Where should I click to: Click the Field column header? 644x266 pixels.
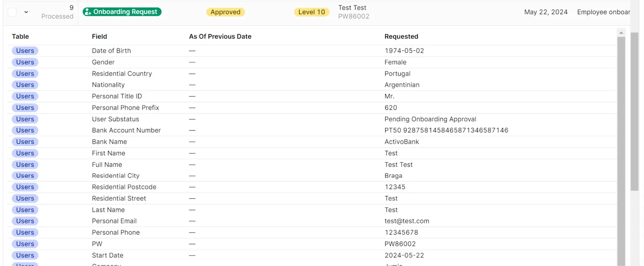pyautogui.click(x=99, y=37)
